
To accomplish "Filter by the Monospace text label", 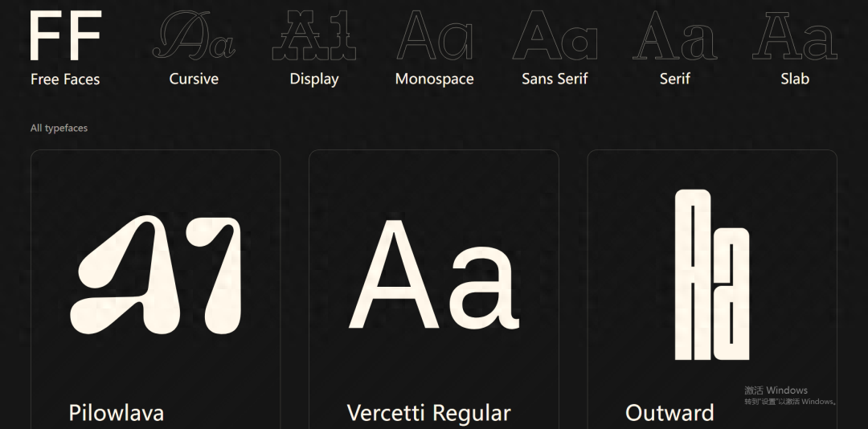I will pos(434,79).
